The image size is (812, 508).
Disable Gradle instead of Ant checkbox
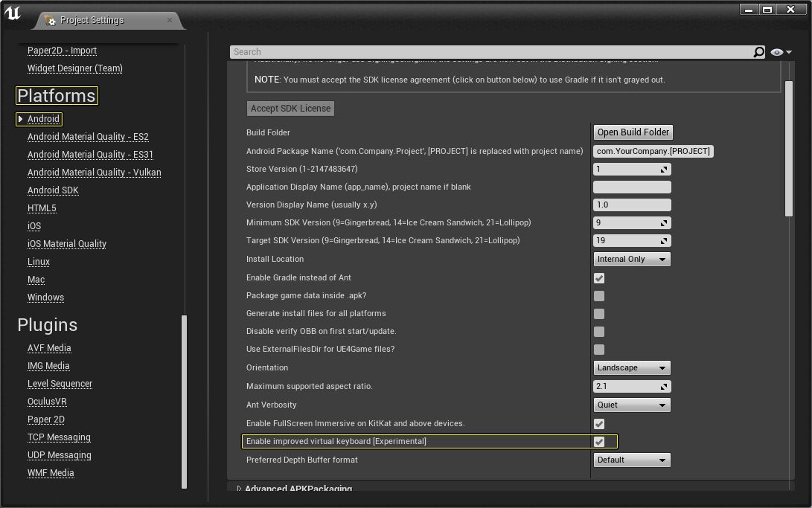[x=599, y=278]
